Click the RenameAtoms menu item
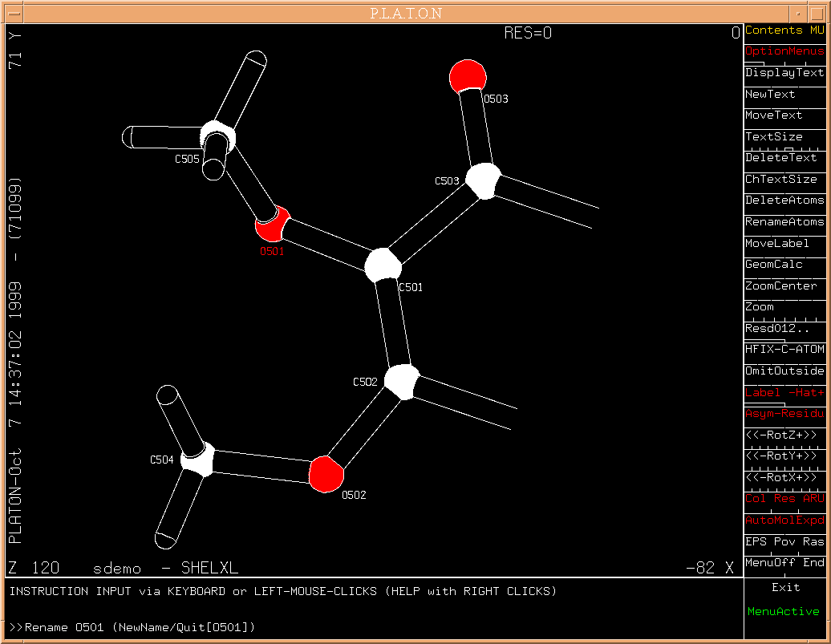The image size is (831, 644). coord(784,222)
